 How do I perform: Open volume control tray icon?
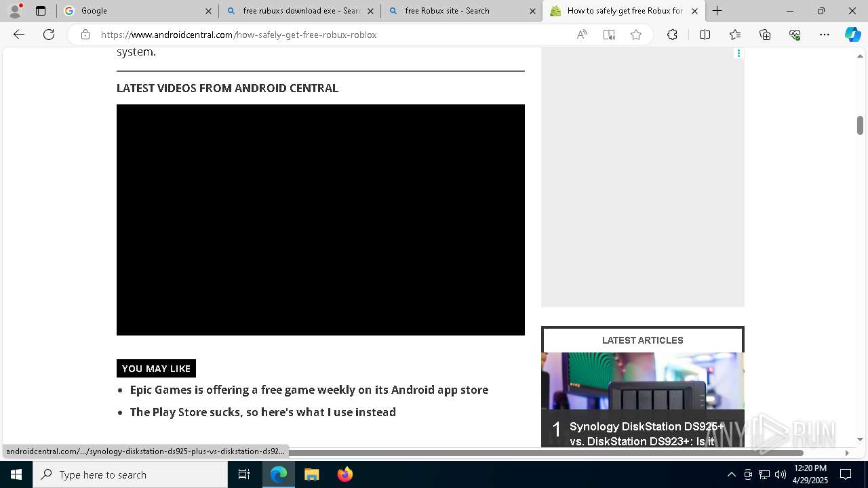781,474
